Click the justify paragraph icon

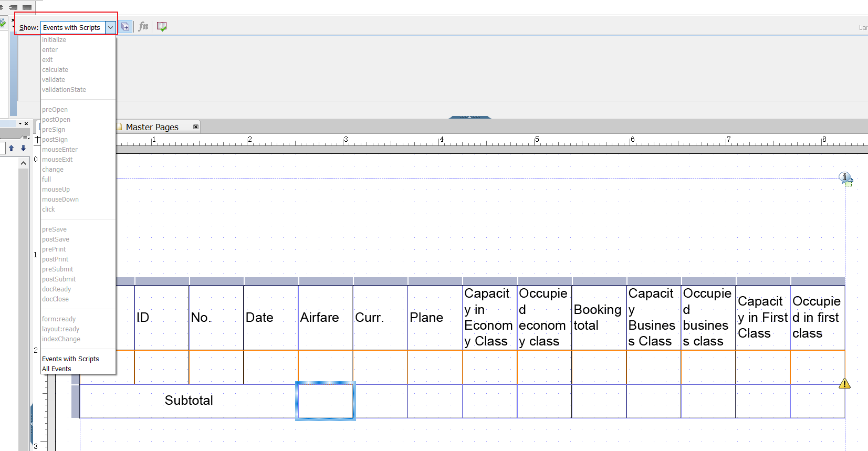pos(27,7)
